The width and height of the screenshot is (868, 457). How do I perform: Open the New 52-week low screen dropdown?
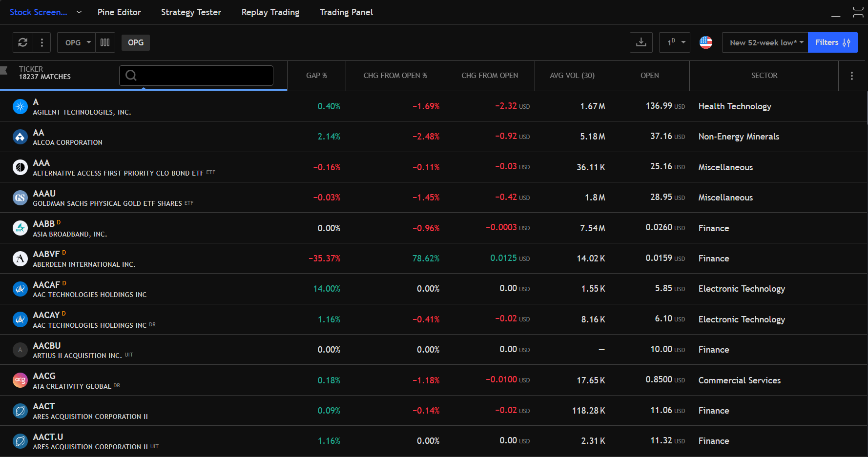(765, 42)
